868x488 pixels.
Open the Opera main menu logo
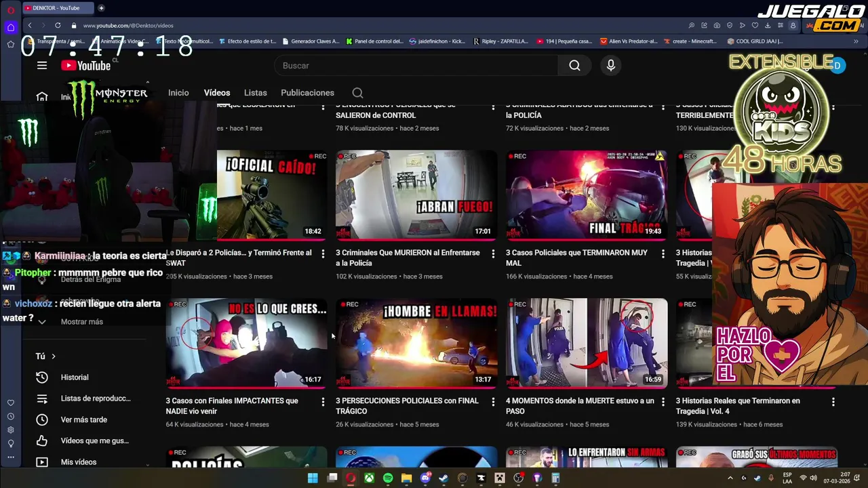(11, 10)
